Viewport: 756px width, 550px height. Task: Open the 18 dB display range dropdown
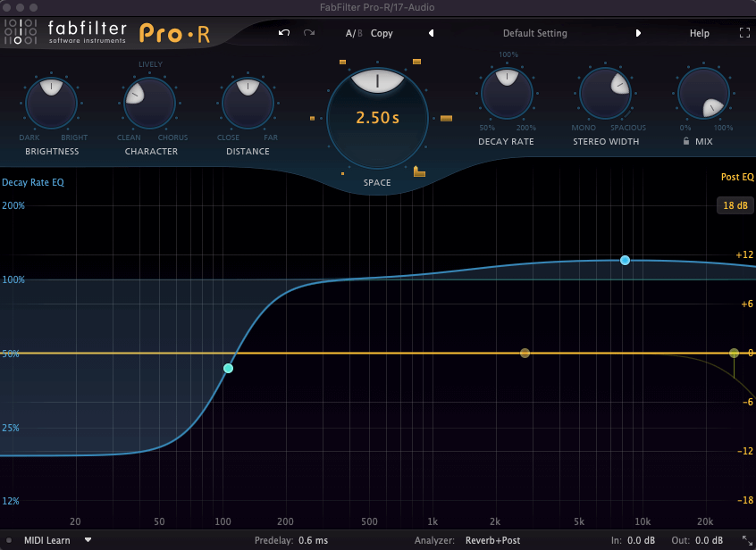[x=735, y=205]
